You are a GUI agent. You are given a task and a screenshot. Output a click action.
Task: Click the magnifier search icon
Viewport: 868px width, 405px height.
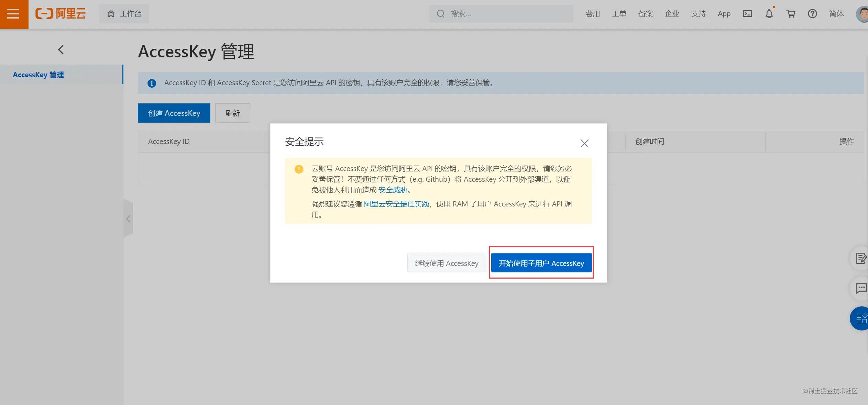pos(440,14)
